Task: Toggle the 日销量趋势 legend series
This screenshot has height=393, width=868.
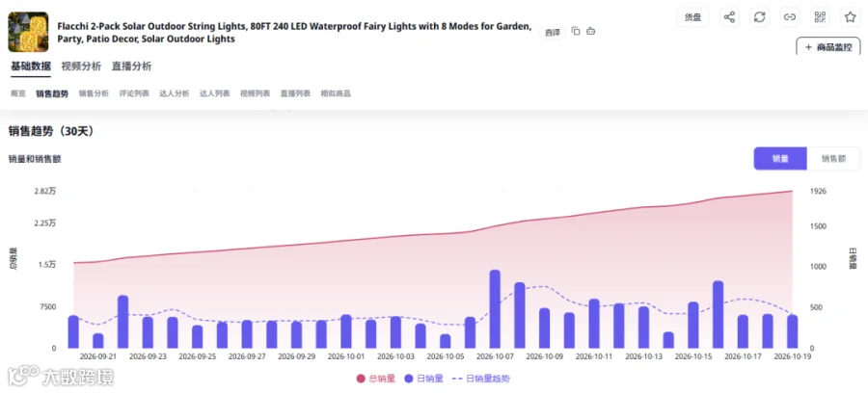Action: (481, 379)
